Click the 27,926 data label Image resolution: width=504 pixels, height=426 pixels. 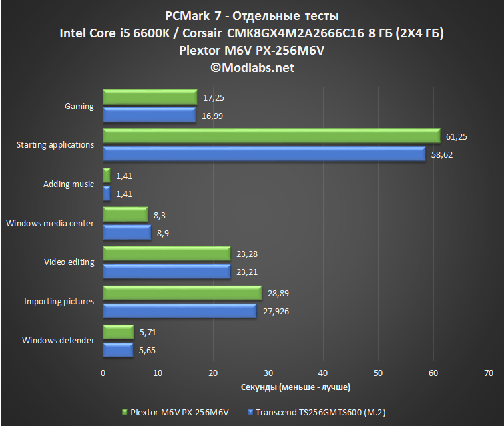[x=276, y=312]
